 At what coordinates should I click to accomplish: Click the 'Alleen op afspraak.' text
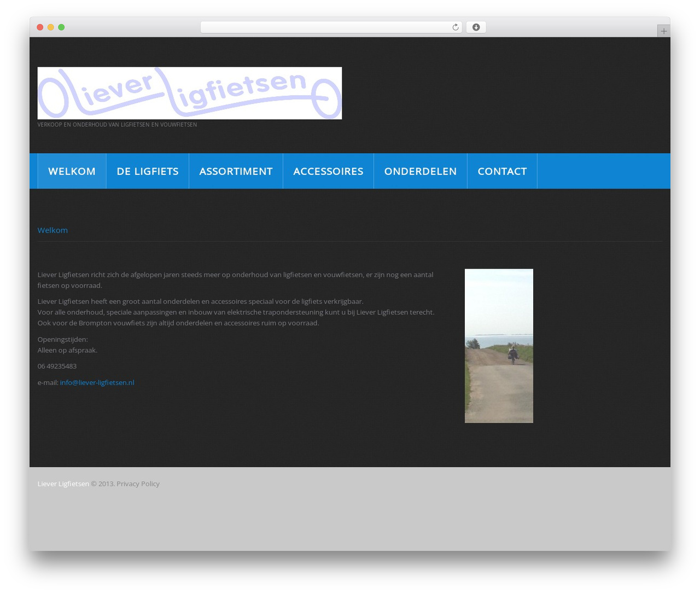coord(67,350)
